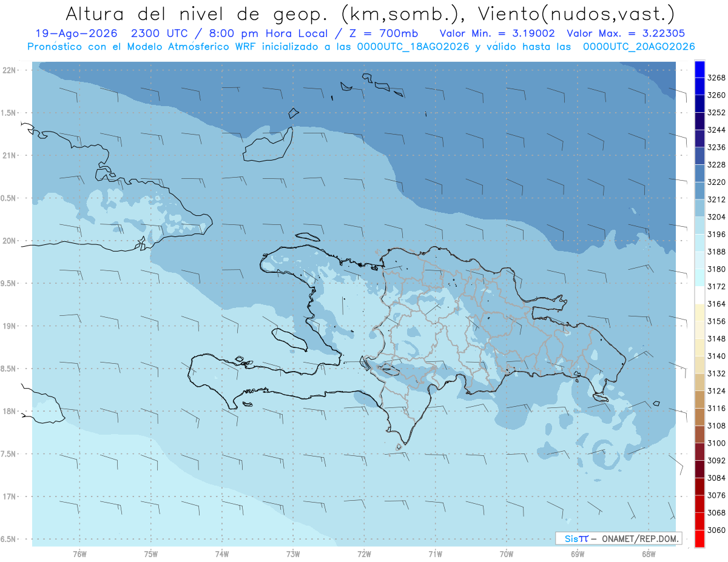Click the '3092' legend value

[716, 460]
